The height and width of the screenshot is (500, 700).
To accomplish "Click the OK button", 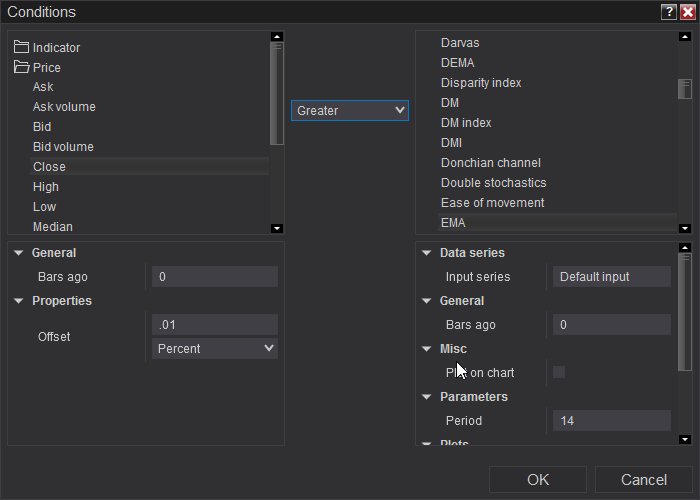I will (x=538, y=480).
